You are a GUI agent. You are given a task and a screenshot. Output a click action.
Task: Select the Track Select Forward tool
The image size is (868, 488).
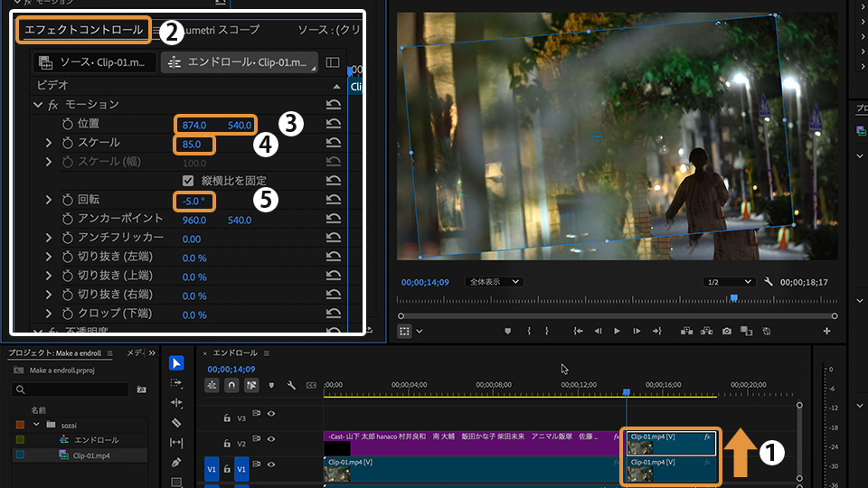point(176,383)
